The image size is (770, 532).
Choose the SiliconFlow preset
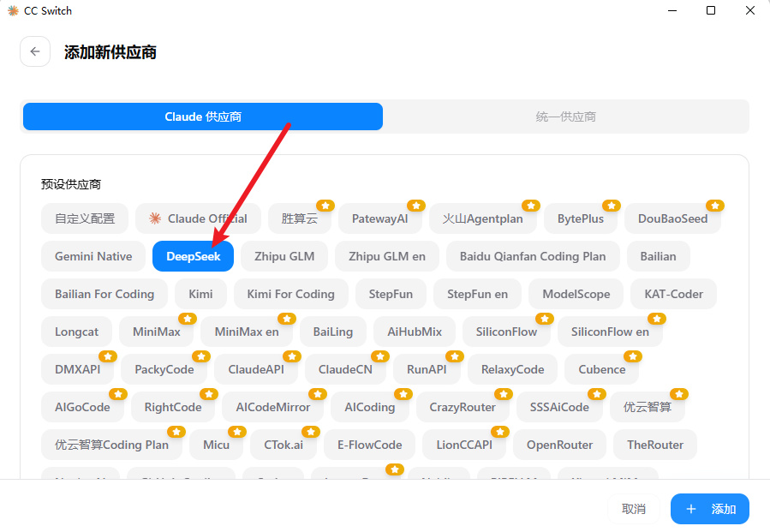click(506, 332)
